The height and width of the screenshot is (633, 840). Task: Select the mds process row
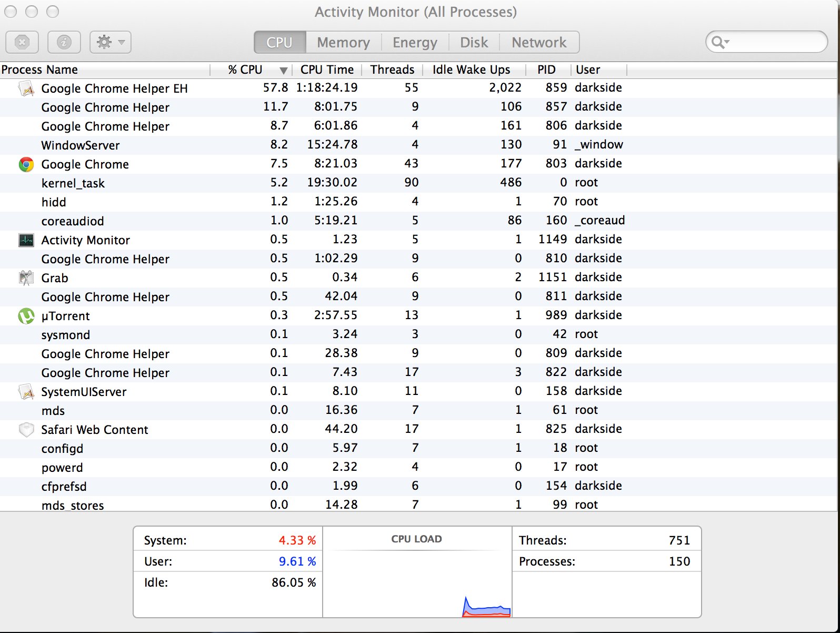tap(418, 411)
